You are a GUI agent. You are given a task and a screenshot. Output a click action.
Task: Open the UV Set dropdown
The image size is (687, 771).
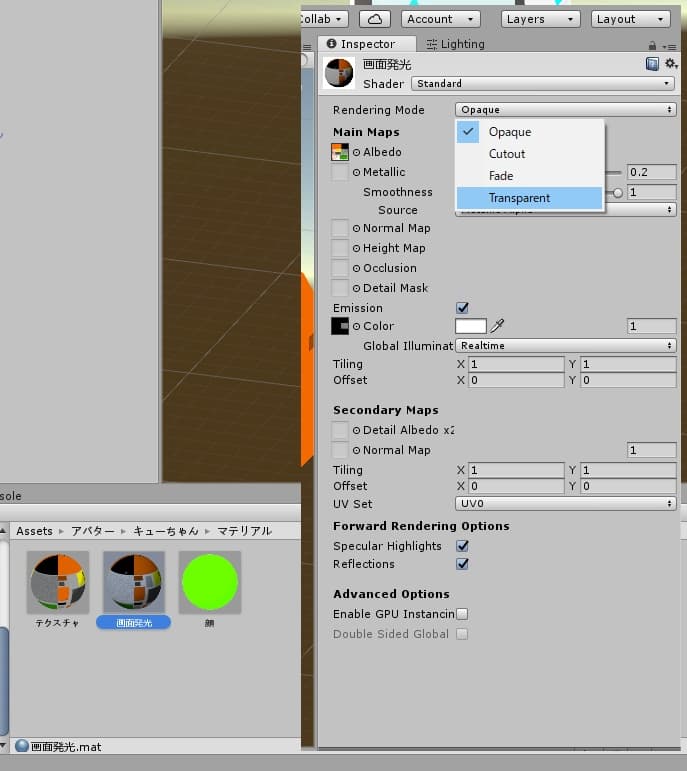(566, 504)
